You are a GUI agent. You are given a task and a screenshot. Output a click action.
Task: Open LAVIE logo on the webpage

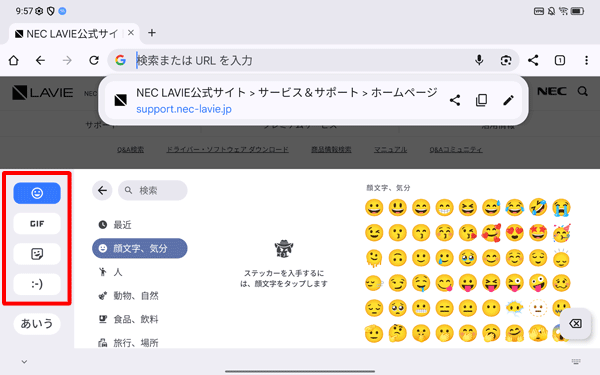click(x=42, y=92)
